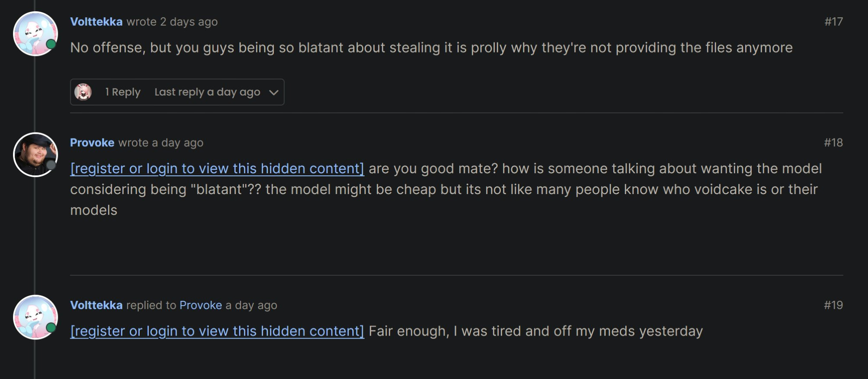Open the #18 post permalink

(833, 143)
